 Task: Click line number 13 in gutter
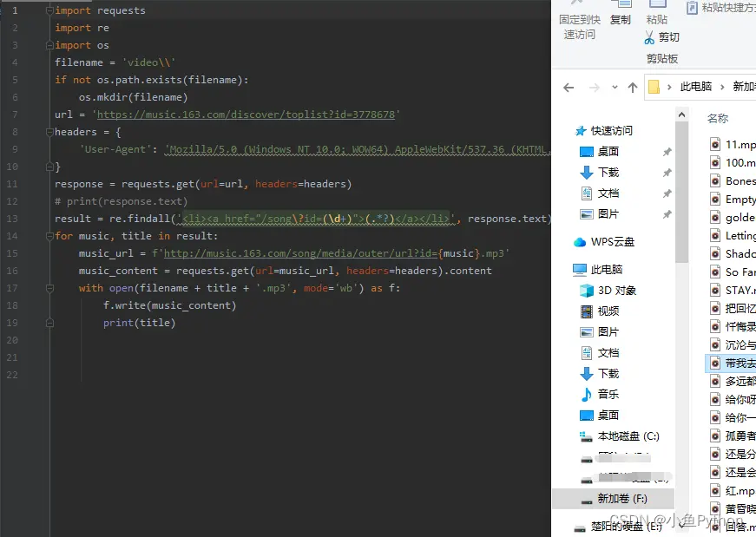click(12, 219)
